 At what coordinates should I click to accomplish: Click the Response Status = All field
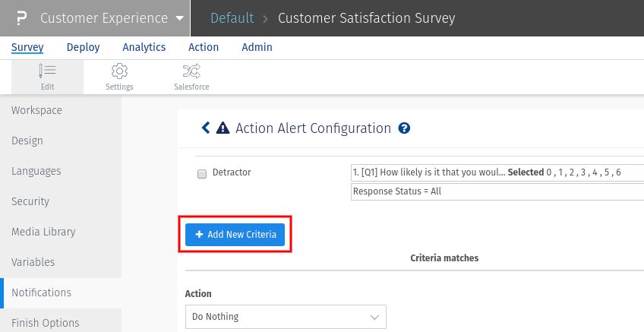(x=497, y=191)
